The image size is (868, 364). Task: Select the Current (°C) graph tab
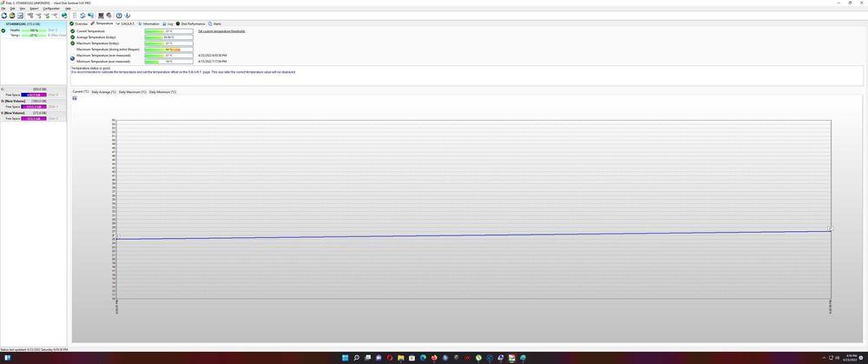pos(81,91)
